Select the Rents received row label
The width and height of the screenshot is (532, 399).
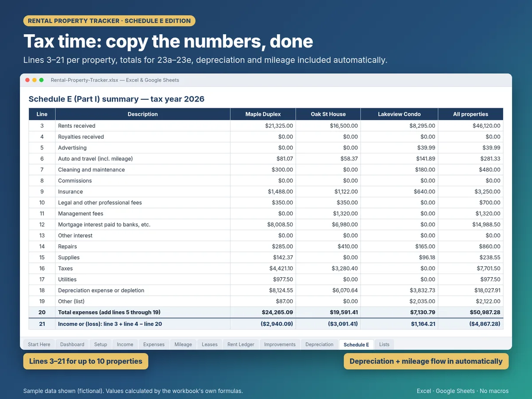77,126
